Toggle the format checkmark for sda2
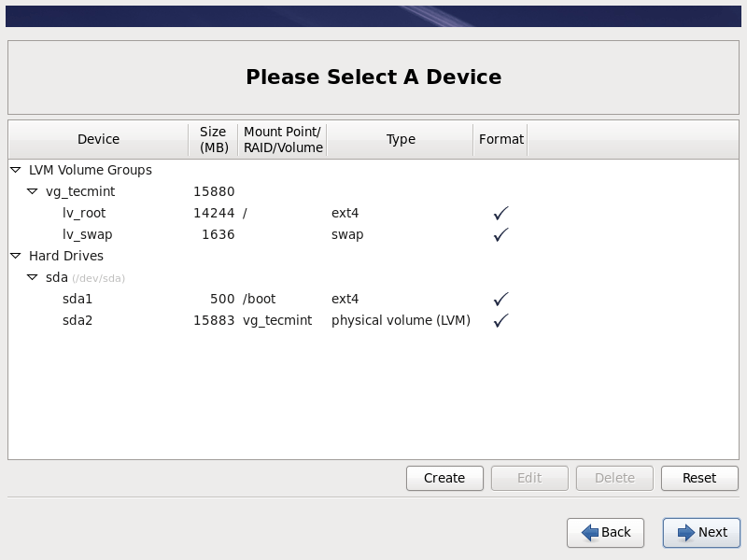747x560 pixels. click(x=500, y=320)
